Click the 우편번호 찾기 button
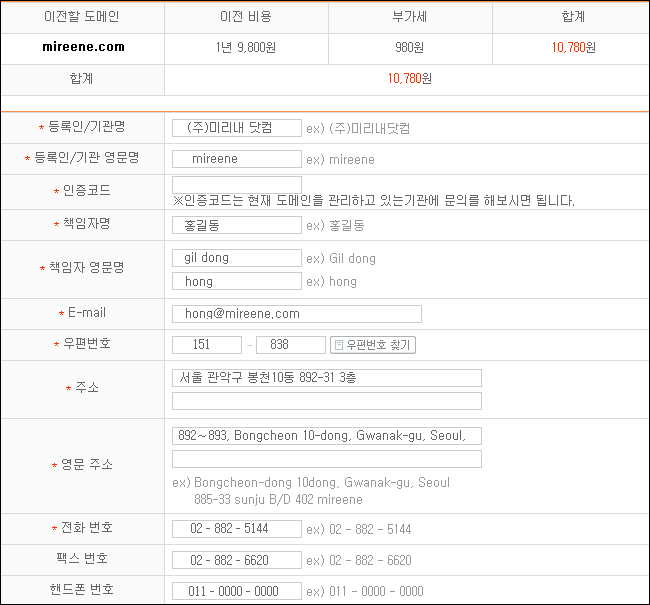 point(373,345)
